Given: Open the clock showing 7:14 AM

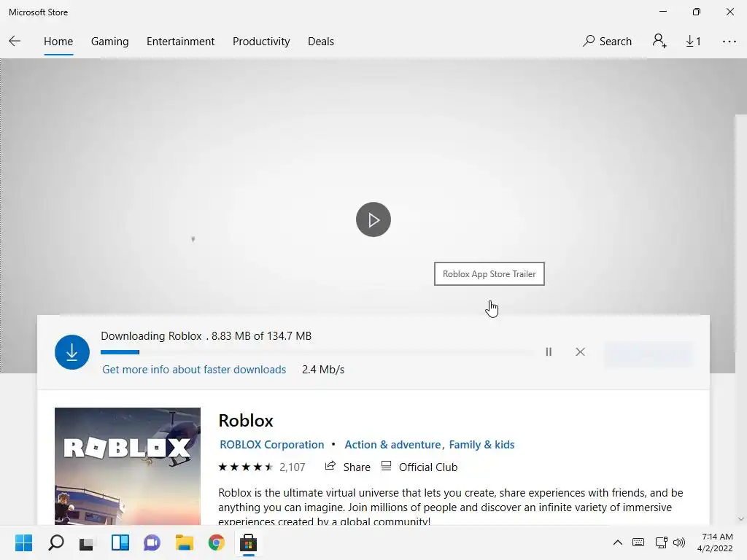Looking at the screenshot, I should (x=715, y=542).
